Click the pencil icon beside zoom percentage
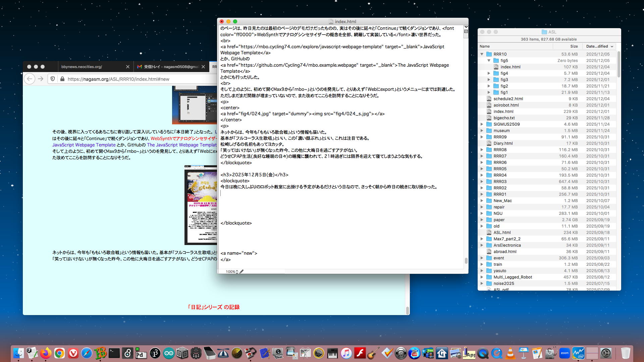The height and width of the screenshot is (362, 644). (x=241, y=271)
